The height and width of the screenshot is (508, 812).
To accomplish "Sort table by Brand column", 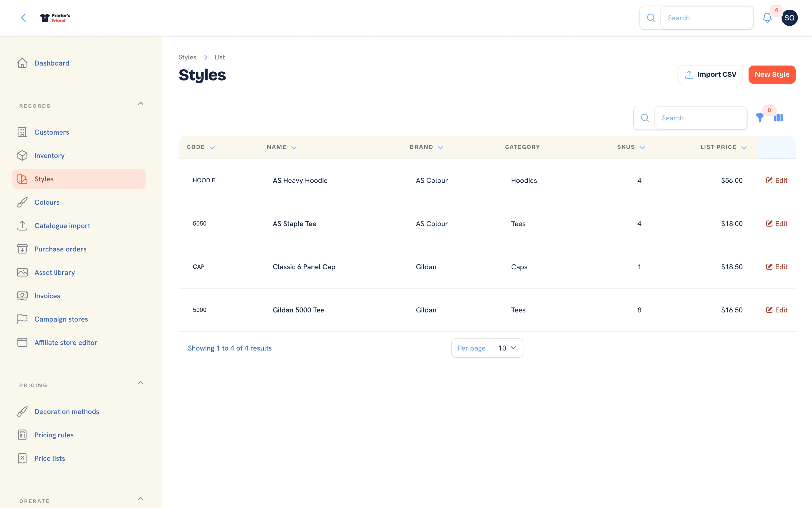I will pyautogui.click(x=427, y=147).
